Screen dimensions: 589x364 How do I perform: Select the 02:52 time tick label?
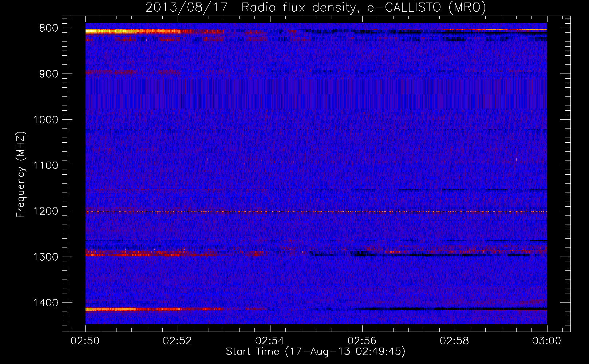pos(178,341)
